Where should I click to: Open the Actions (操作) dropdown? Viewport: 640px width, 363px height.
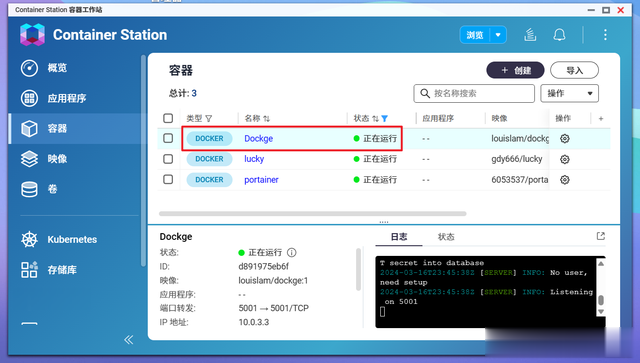(x=569, y=94)
